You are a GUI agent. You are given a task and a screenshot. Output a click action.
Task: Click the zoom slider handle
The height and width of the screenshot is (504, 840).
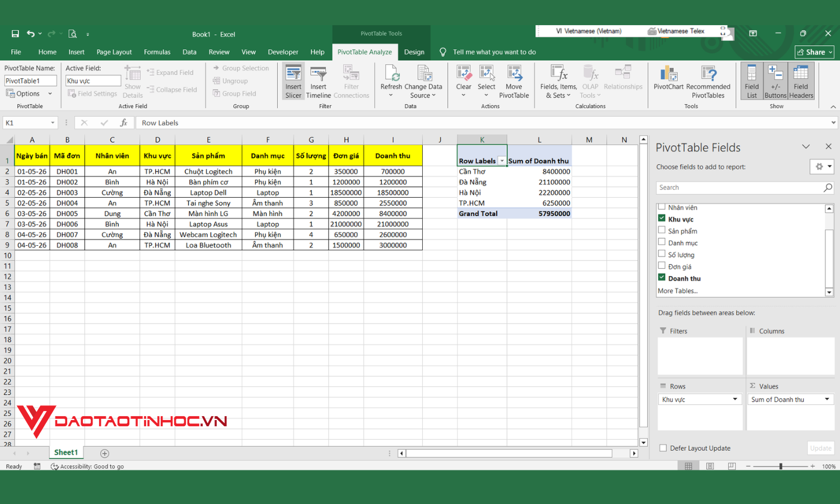781,466
